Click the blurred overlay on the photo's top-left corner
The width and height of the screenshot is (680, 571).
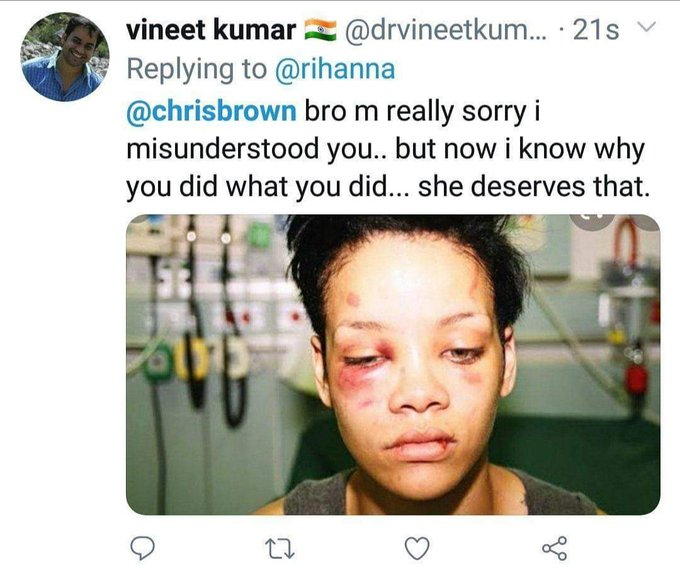tap(140, 219)
